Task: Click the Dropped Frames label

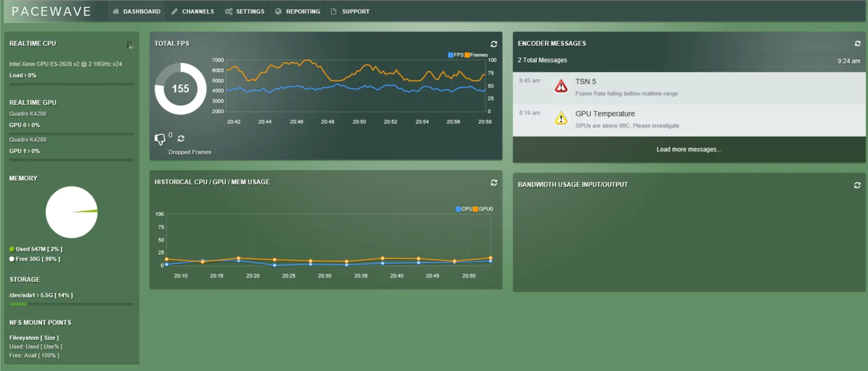Action: click(x=190, y=152)
